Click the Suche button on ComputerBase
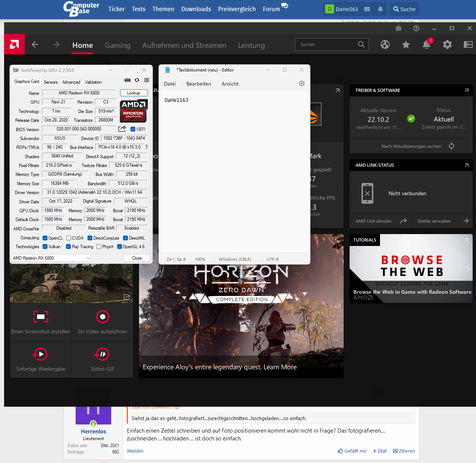Screen dimensions: 476x463 pyautogui.click(x=404, y=9)
